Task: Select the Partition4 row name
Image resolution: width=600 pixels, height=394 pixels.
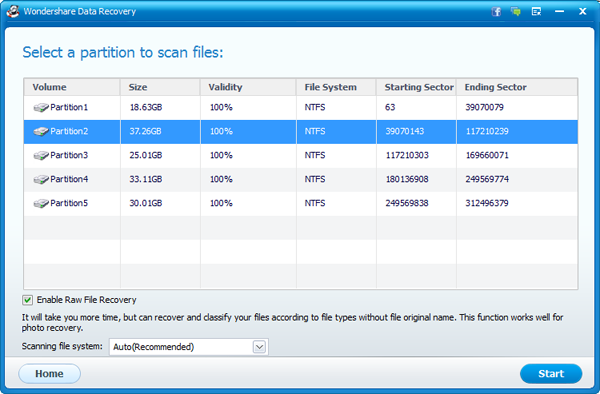Action: click(69, 179)
